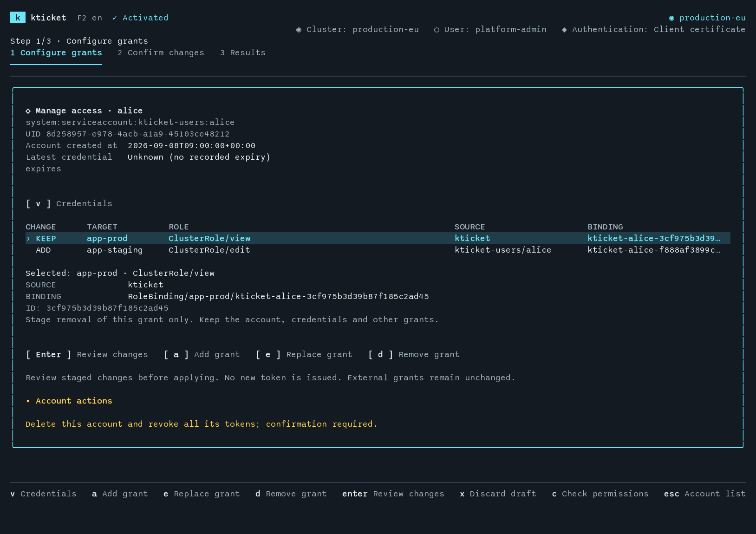Screen dimensions: 756x534
Task: Click the Client certificate authentication value
Action: [700, 29]
